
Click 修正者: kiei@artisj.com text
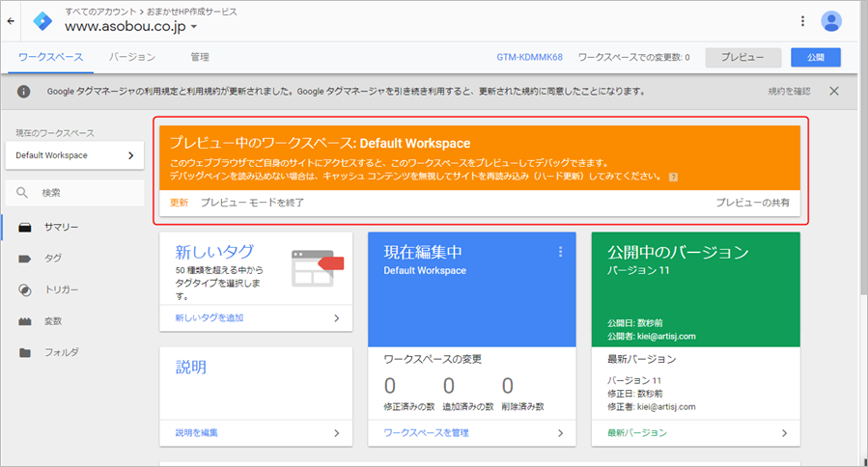coord(652,406)
